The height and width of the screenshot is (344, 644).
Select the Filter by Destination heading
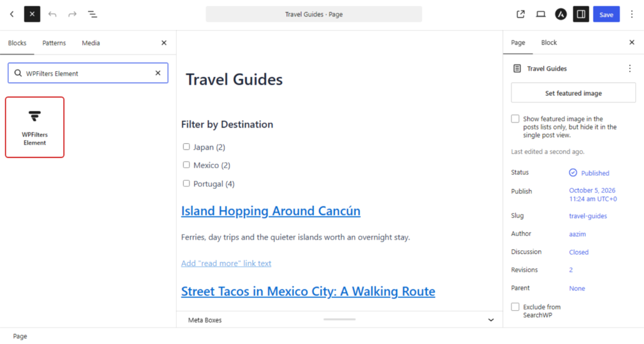pos(227,124)
